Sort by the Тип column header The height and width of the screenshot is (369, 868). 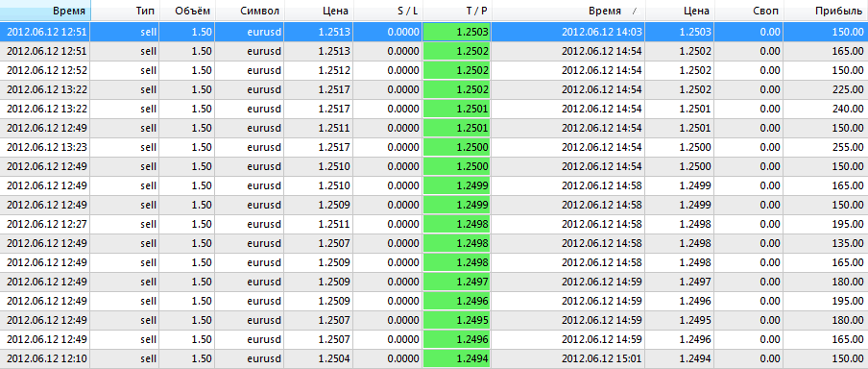coord(125,11)
